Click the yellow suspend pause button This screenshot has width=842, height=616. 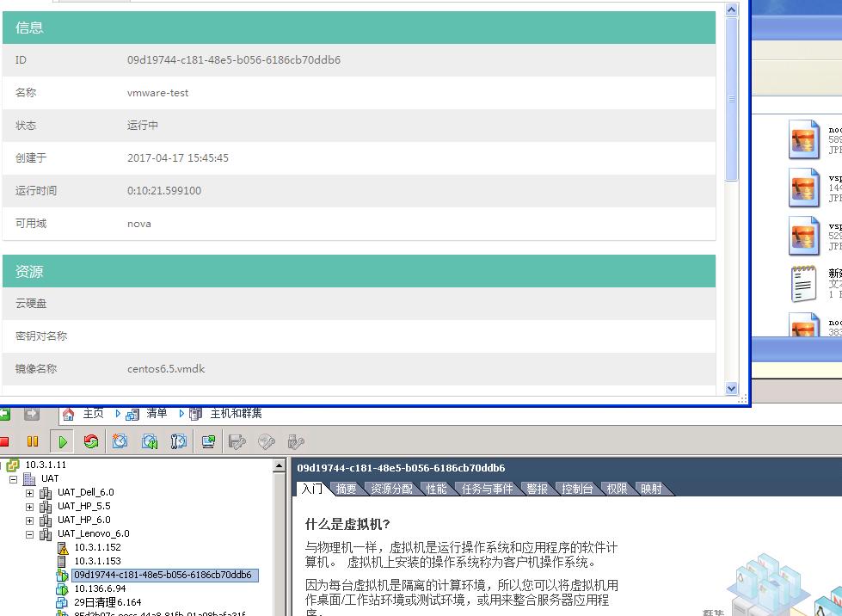pos(33,442)
